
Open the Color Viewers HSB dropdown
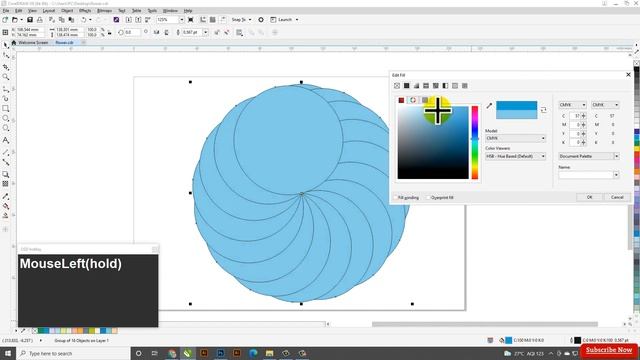click(516, 156)
